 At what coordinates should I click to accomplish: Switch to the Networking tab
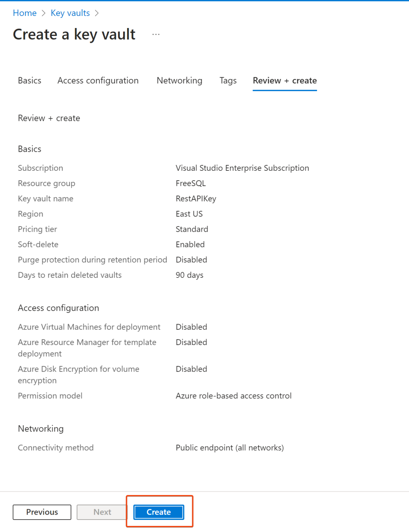click(179, 80)
